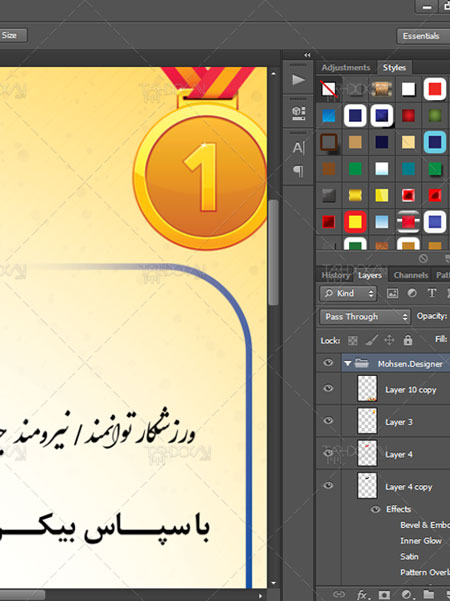Apply the red style swatch with white border
Viewport: 450px width, 601px height.
(435, 89)
